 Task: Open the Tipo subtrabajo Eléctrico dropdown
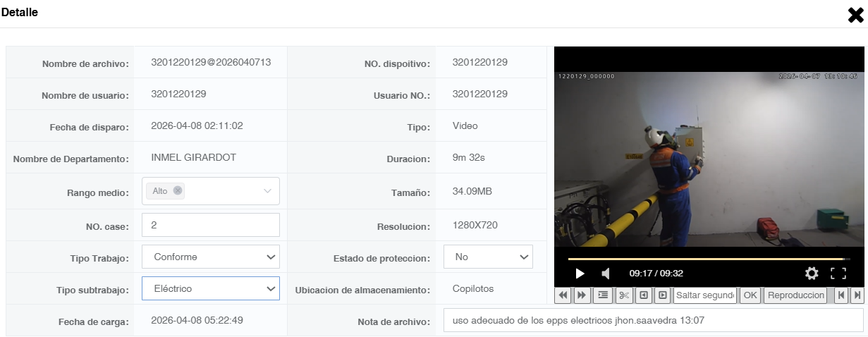coord(211,288)
